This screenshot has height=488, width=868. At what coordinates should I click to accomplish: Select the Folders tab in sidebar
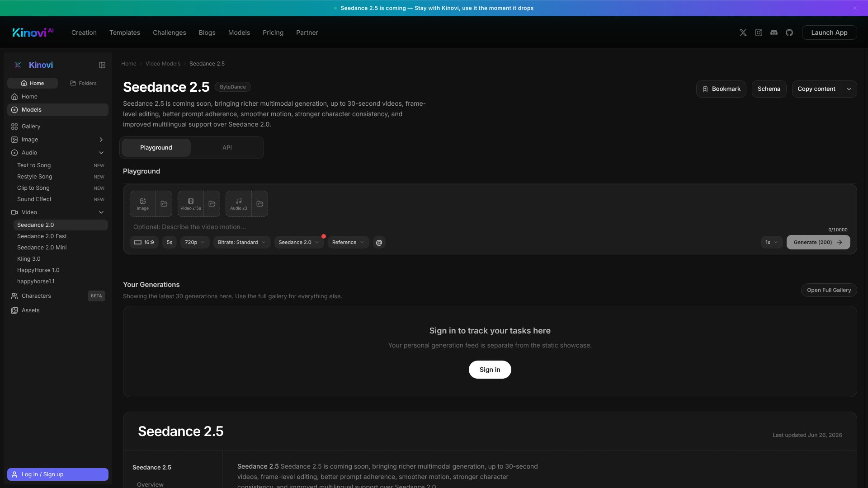[83, 83]
